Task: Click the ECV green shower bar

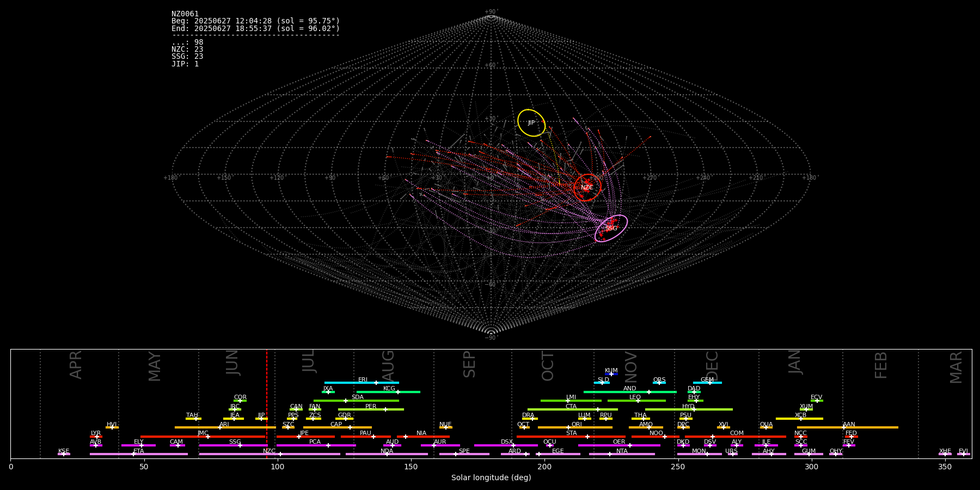Action: (x=817, y=401)
